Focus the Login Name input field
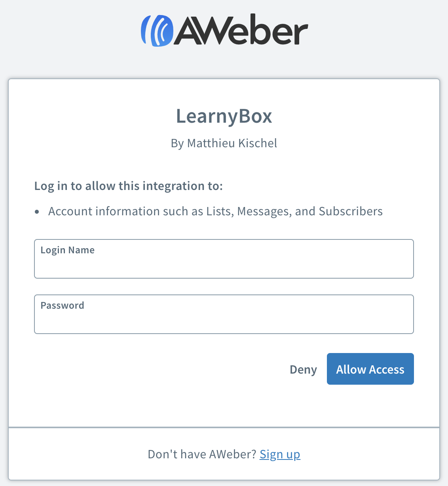 [x=224, y=259]
